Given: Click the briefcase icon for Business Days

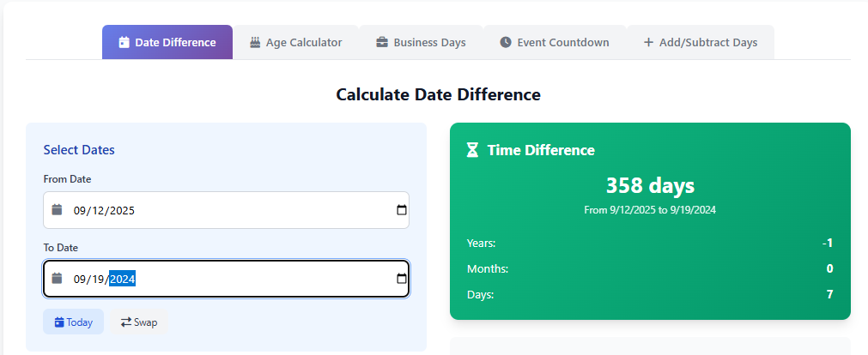Looking at the screenshot, I should [x=382, y=42].
